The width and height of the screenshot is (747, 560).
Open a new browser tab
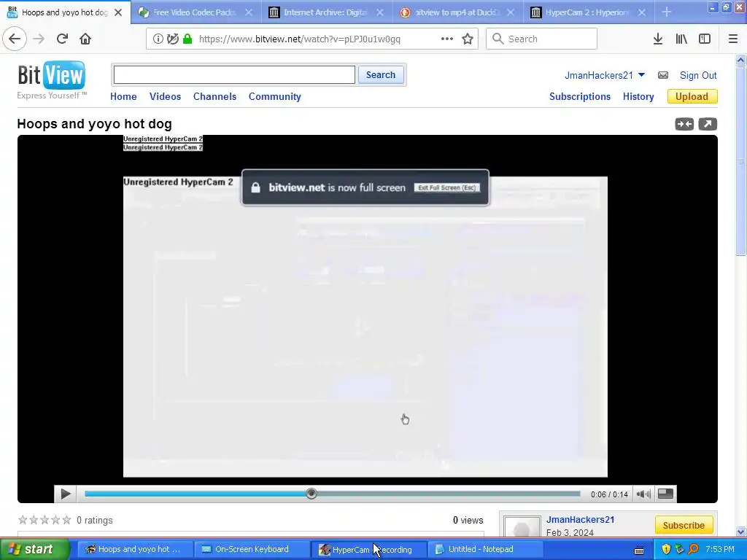point(667,12)
